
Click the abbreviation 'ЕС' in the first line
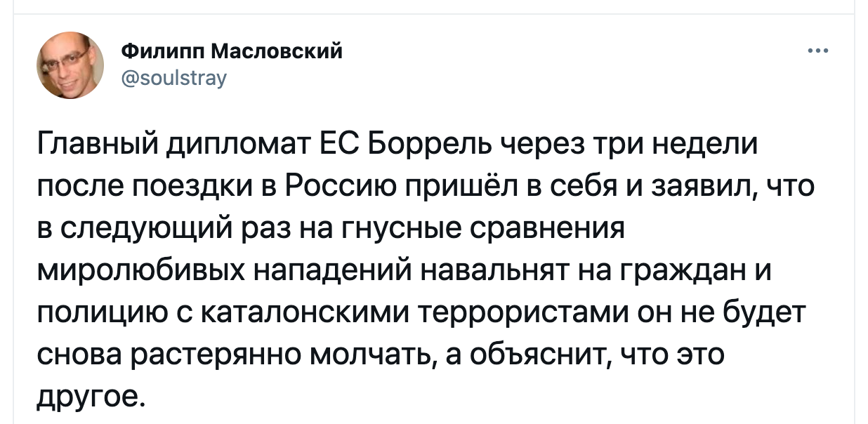(x=338, y=147)
